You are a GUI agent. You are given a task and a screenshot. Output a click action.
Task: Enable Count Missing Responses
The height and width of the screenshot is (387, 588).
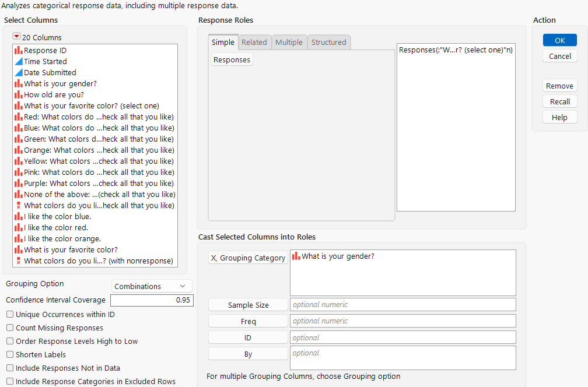9,328
